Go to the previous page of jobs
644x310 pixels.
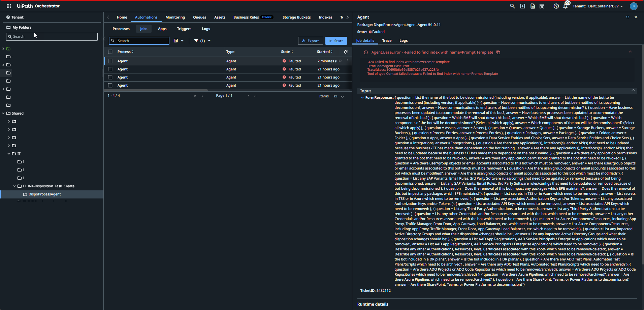pos(202,96)
